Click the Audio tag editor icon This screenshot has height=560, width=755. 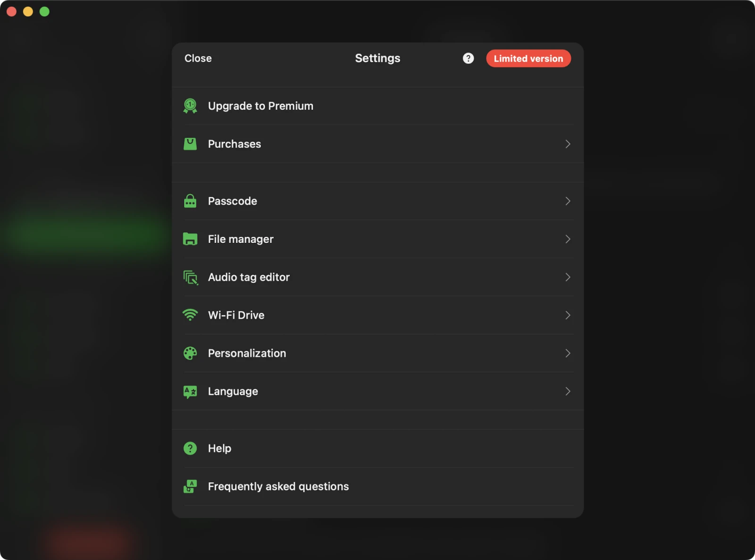[190, 277]
